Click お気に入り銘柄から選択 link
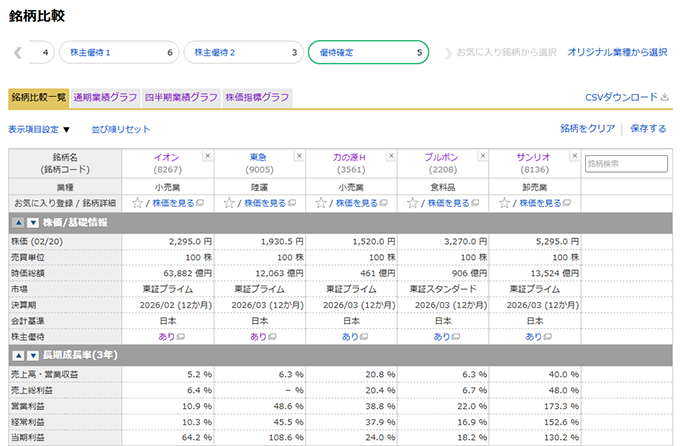 (x=506, y=52)
